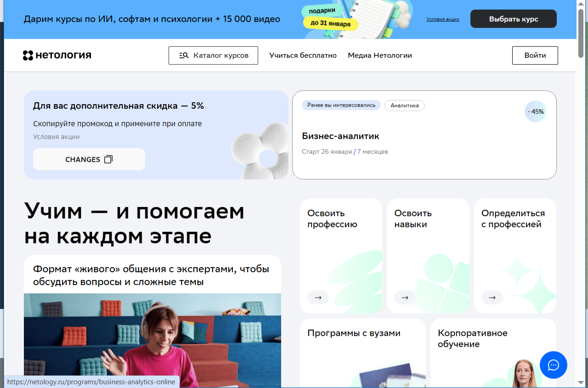Copy the CHANGES promo code
The image size is (588, 388).
click(89, 159)
